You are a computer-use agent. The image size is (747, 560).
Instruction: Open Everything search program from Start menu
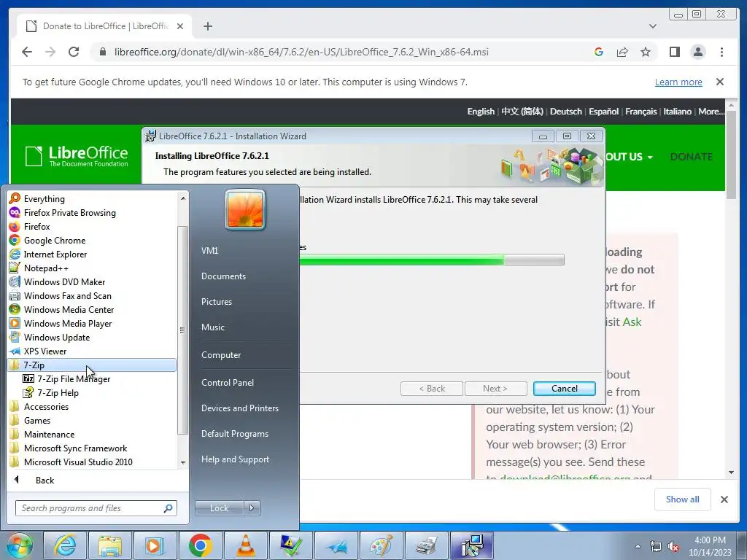[44, 199]
